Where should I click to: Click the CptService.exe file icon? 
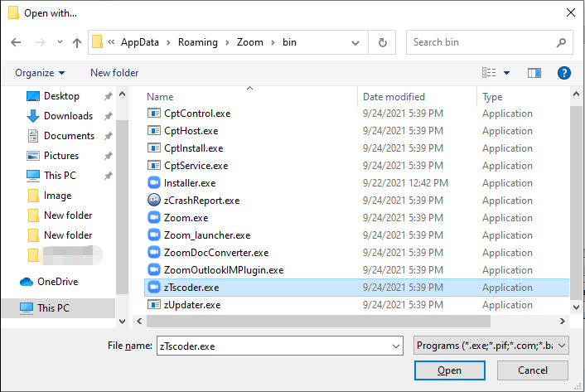pyautogui.click(x=154, y=165)
